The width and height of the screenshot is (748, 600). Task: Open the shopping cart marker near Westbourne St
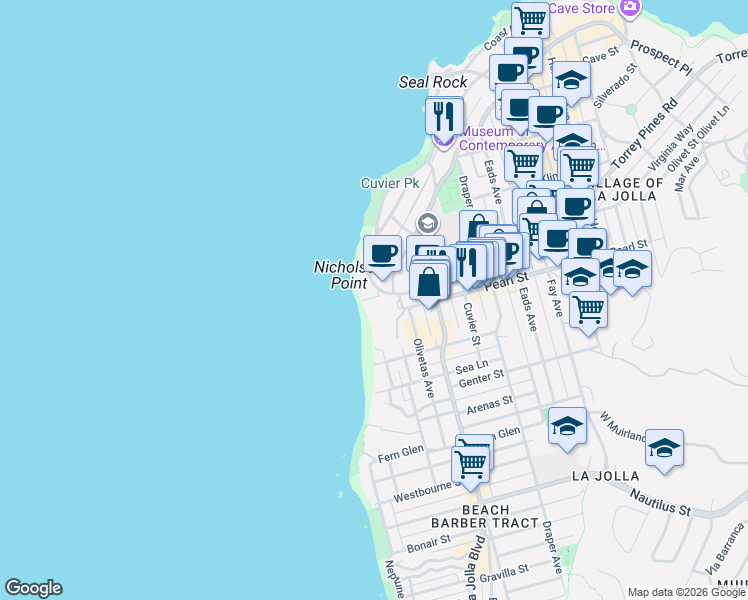pos(470,465)
